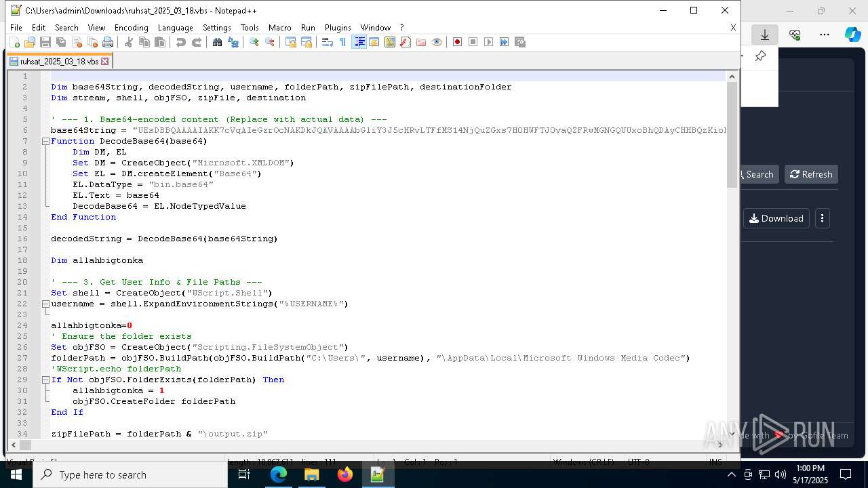Image resolution: width=868 pixels, height=488 pixels.
Task: Open the Plugins menu
Action: (x=338, y=28)
